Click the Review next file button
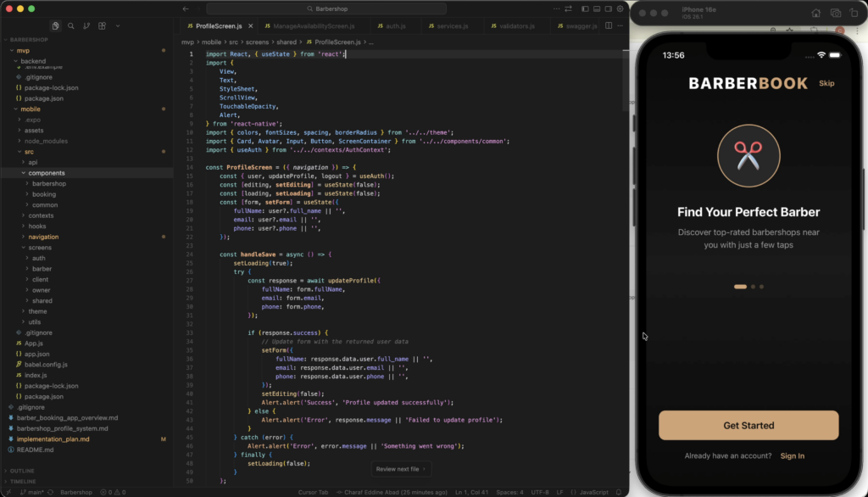Image resolution: width=868 pixels, height=497 pixels. point(401,469)
